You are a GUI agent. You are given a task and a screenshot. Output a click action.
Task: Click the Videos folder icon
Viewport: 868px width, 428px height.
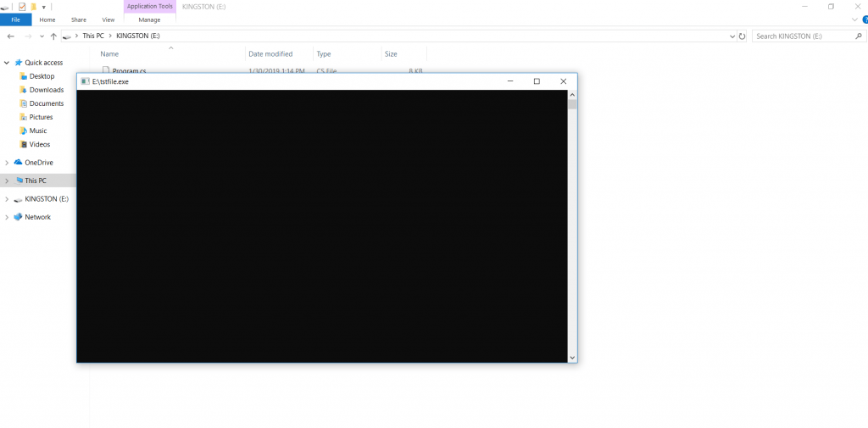23,145
